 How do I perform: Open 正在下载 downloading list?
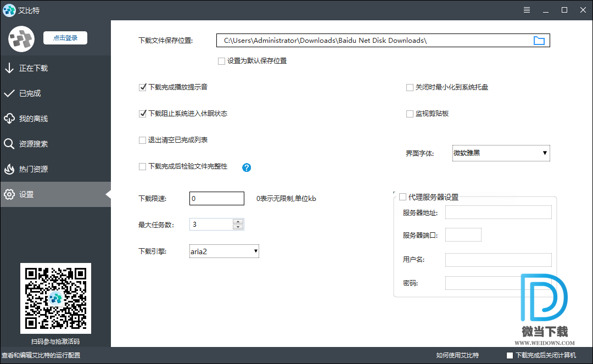click(x=55, y=68)
